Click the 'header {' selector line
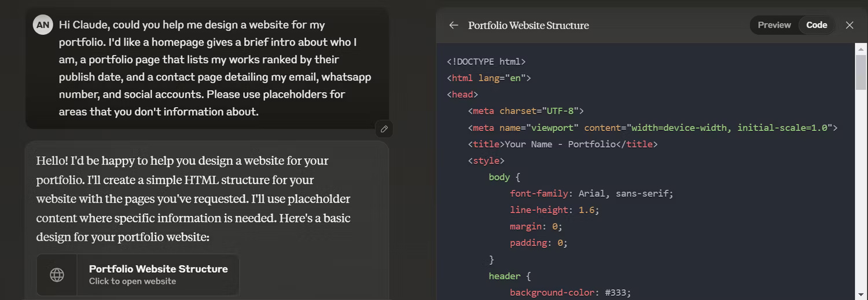The image size is (868, 300). point(510,276)
